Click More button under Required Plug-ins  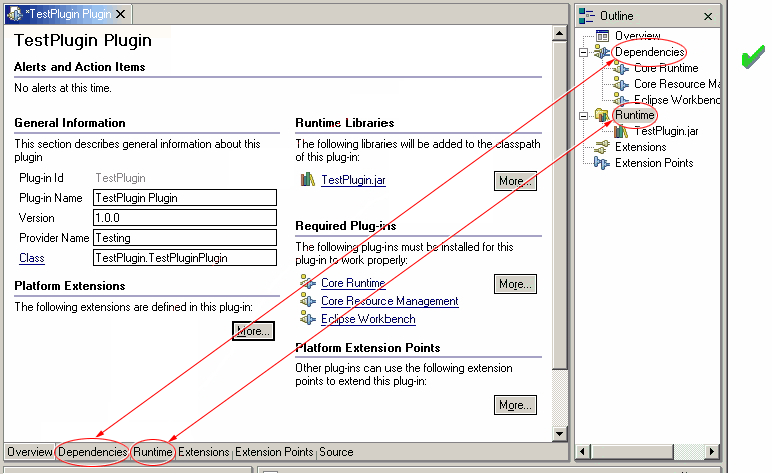pyautogui.click(x=515, y=284)
